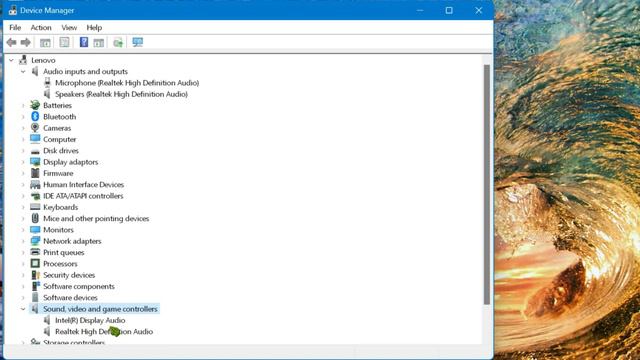This screenshot has height=360, width=640.
Task: Click the Software components category icon
Action: [35, 286]
